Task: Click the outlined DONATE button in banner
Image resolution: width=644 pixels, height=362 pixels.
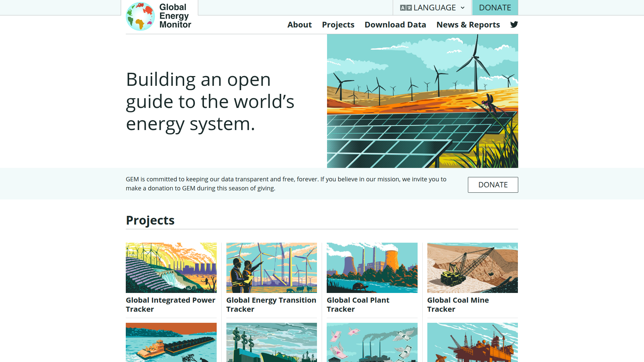Action: (x=493, y=185)
